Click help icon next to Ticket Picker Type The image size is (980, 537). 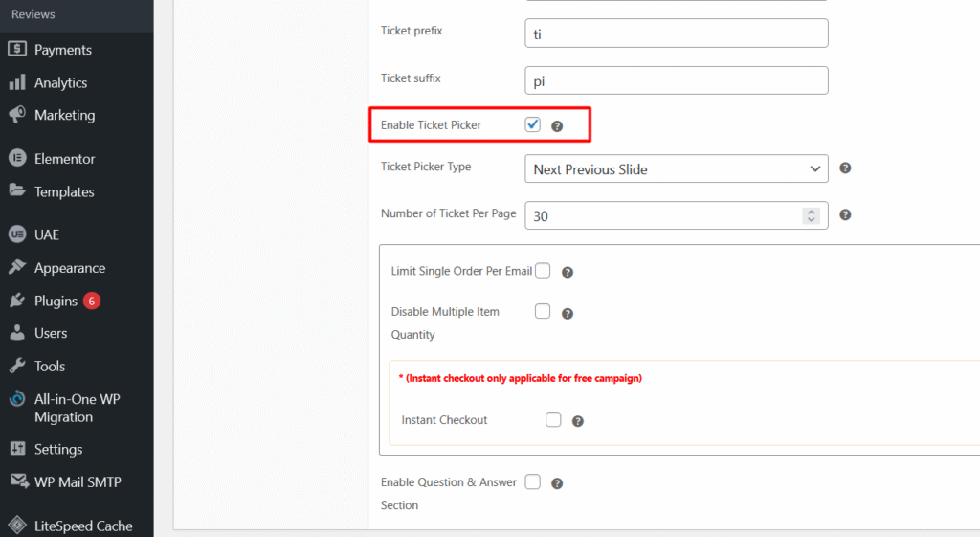tap(845, 168)
